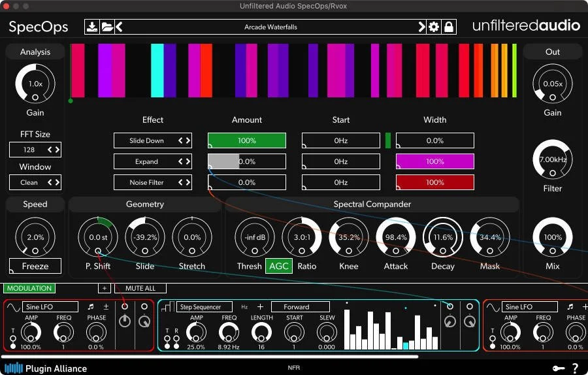Open the preset folder browser icon
This screenshot has height=375, width=588.
coord(107,27)
